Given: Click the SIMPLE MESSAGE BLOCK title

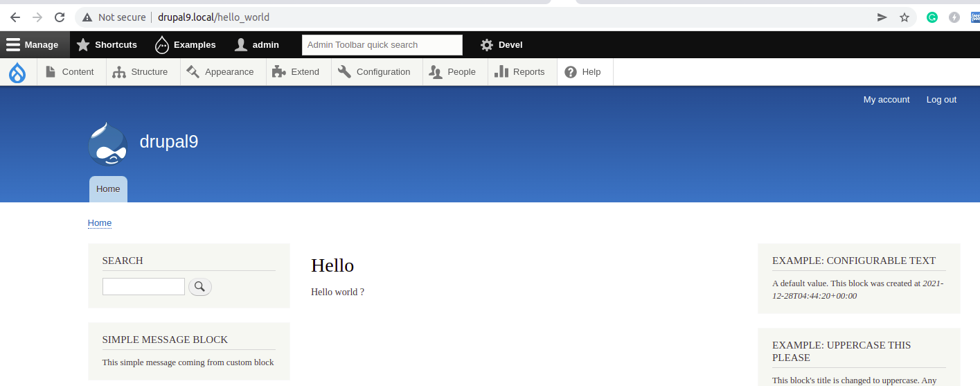Looking at the screenshot, I should click(x=165, y=340).
